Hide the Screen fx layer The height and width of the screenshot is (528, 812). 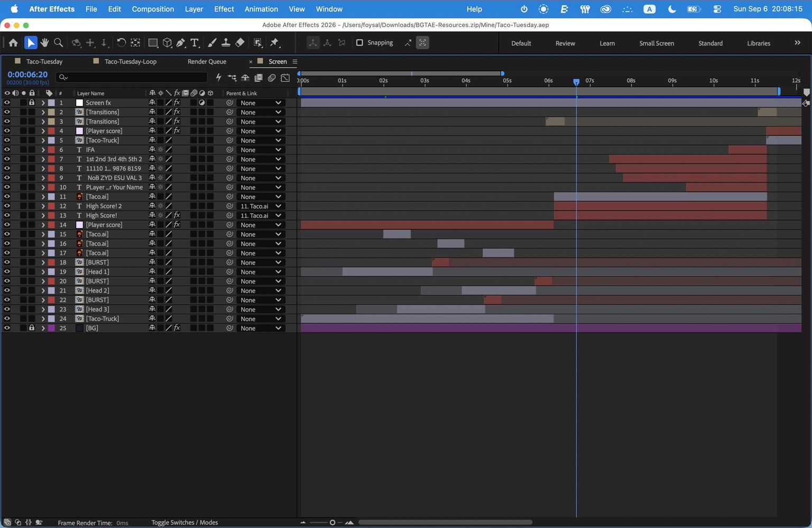click(7, 103)
